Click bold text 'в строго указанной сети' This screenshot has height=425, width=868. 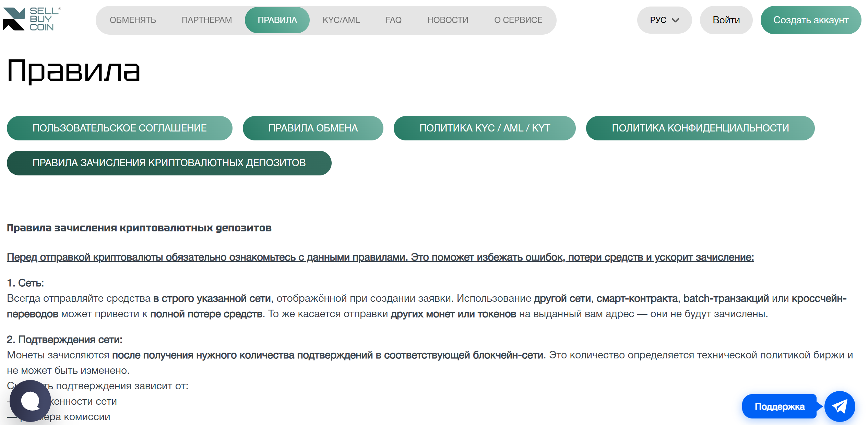click(x=212, y=298)
